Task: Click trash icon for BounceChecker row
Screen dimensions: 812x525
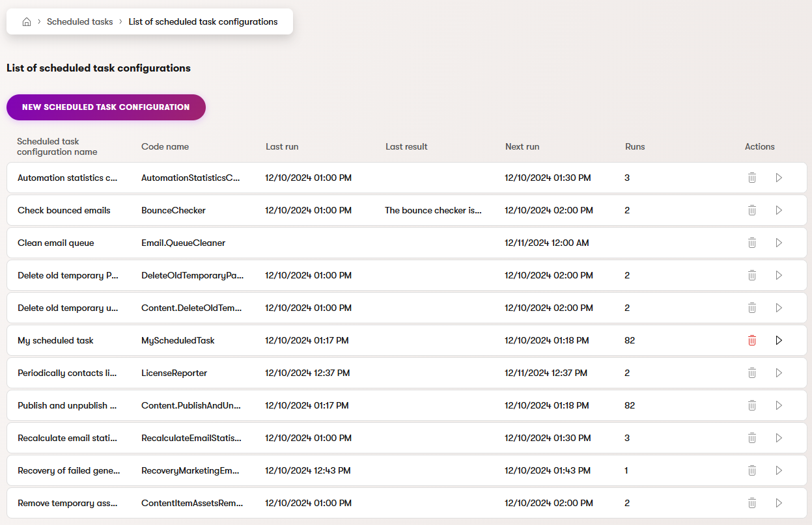Action: click(x=752, y=210)
